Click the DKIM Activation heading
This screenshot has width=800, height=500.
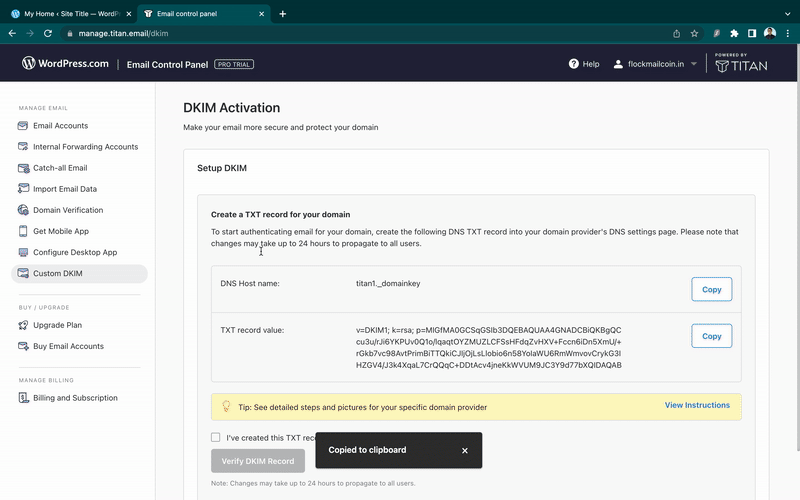tap(232, 108)
